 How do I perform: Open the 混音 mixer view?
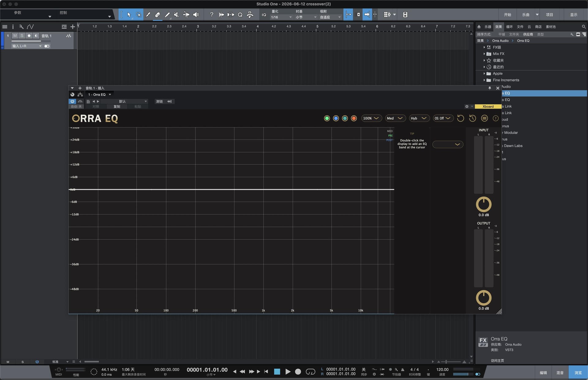[x=560, y=373]
